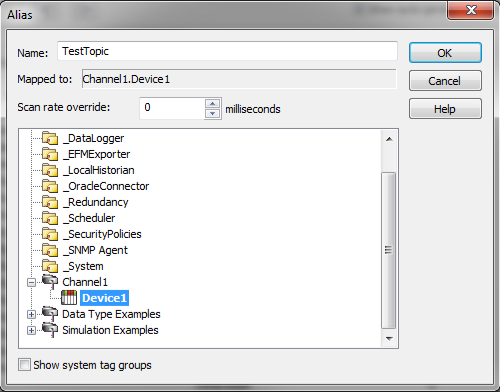500x392 pixels.
Task: Open Help for the Alias dialog
Action: (445, 109)
